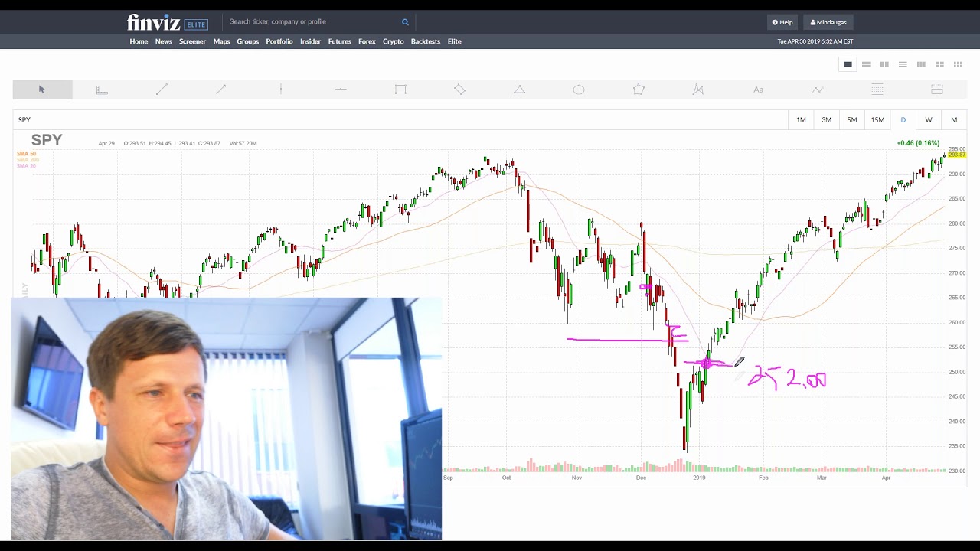
Task: Click the Vol:57.20M readout
Action: 243,143
